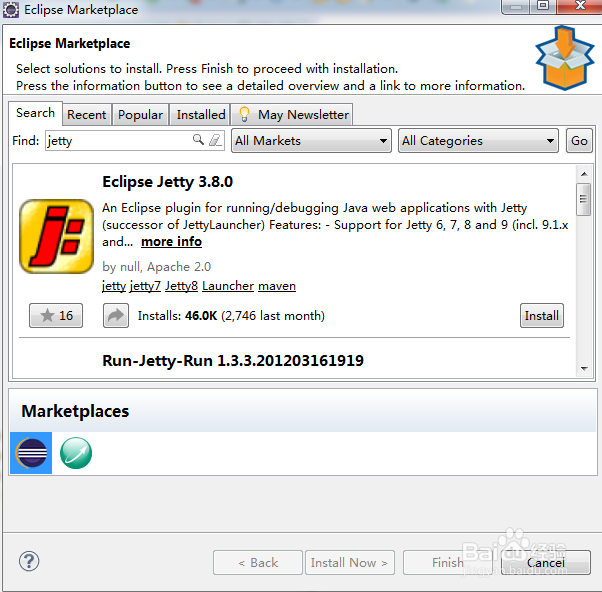
Task: Click the results scrollbar down arrow
Action: click(x=584, y=369)
